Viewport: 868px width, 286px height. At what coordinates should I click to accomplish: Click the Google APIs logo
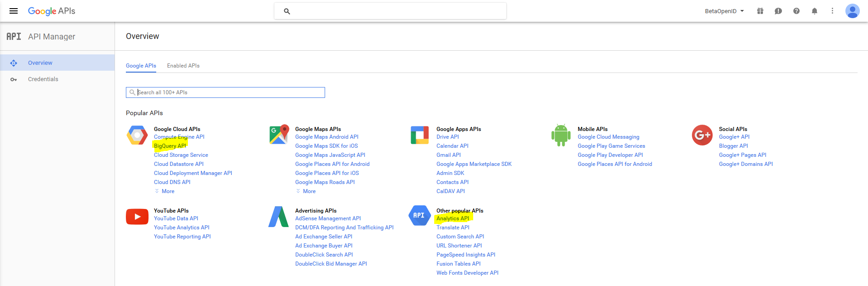(52, 11)
